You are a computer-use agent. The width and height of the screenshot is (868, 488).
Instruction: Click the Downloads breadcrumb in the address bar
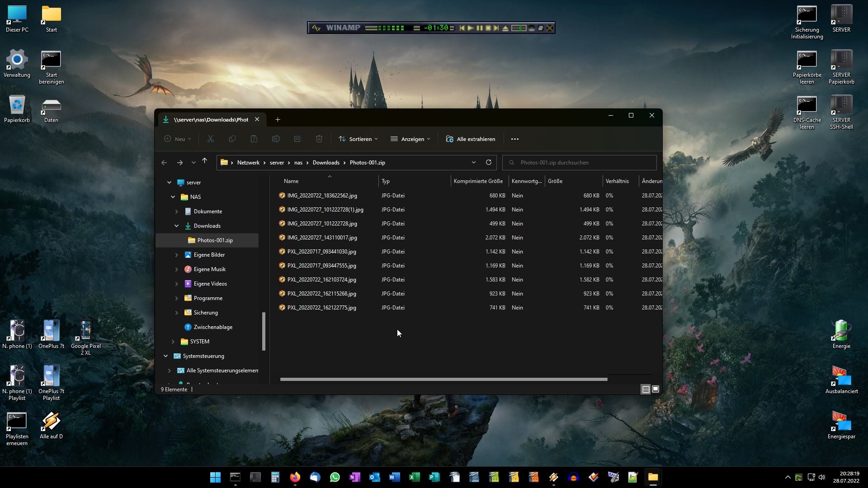coord(325,163)
